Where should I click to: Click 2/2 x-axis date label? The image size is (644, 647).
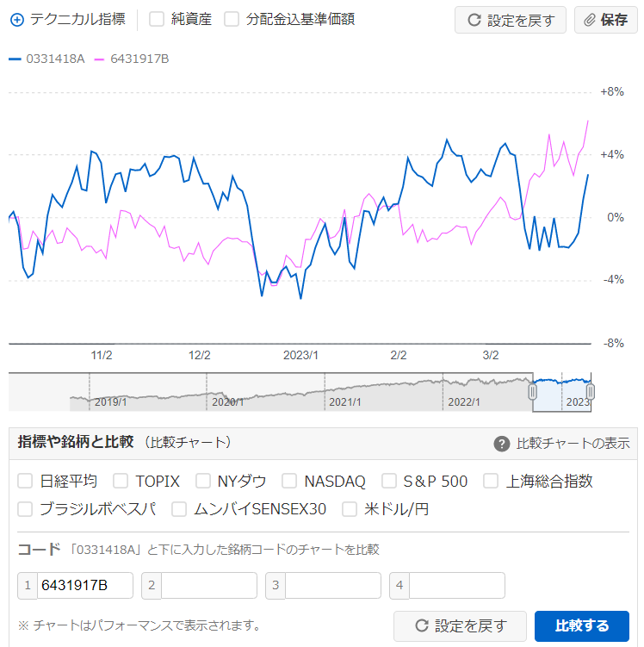399,355
